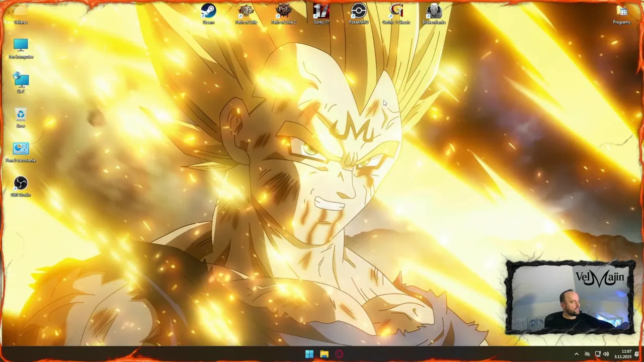
Task: Open the Gorky 17 game shortcut
Action: (321, 14)
